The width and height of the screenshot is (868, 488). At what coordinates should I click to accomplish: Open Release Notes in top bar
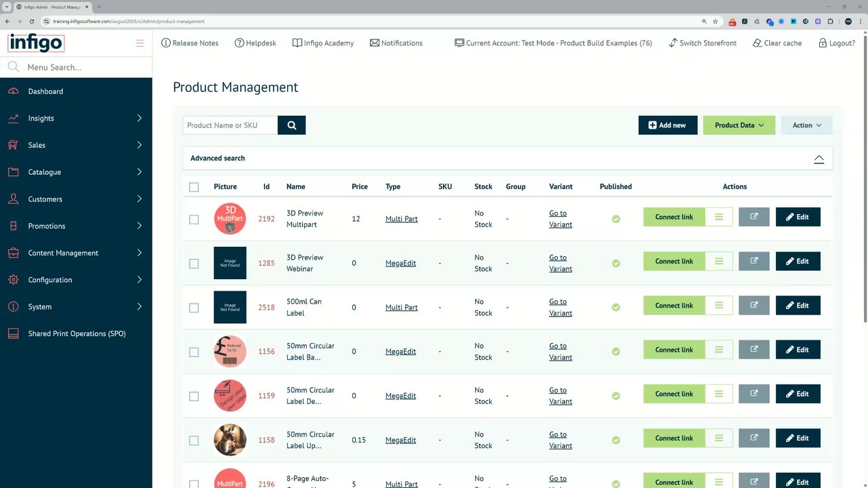pos(190,43)
